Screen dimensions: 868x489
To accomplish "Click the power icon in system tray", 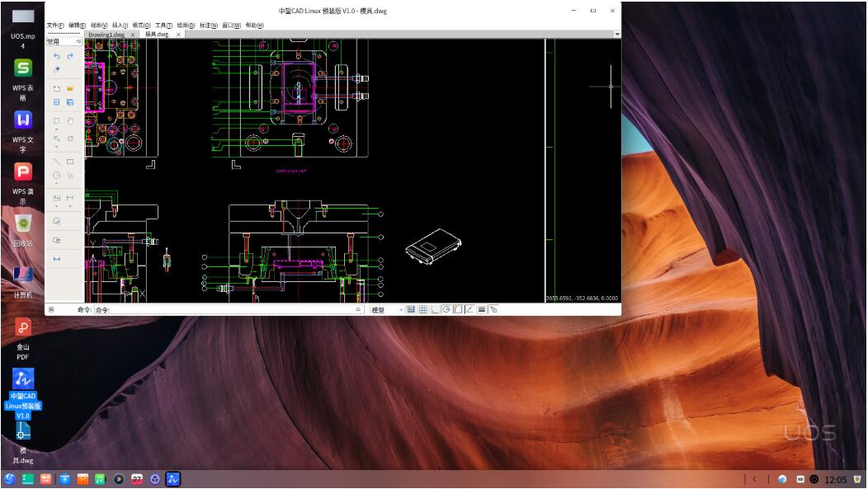I will [814, 479].
